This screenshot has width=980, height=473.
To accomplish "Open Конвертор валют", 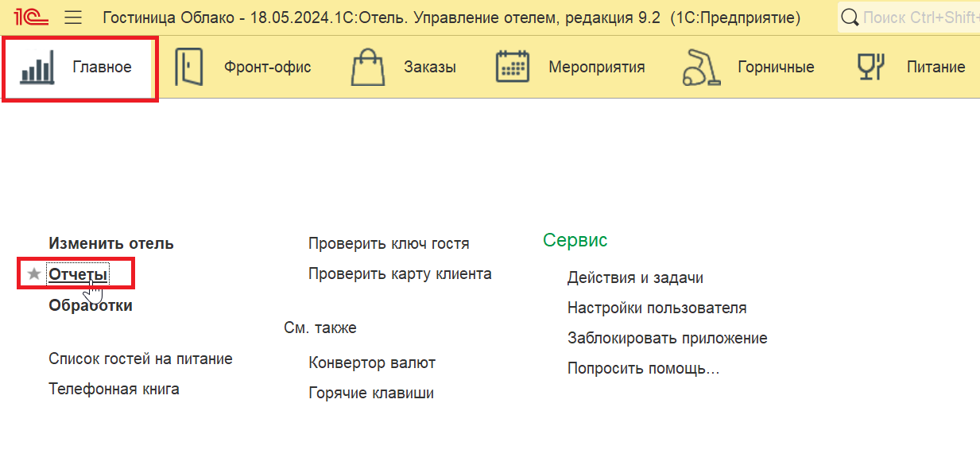I will [x=372, y=363].
